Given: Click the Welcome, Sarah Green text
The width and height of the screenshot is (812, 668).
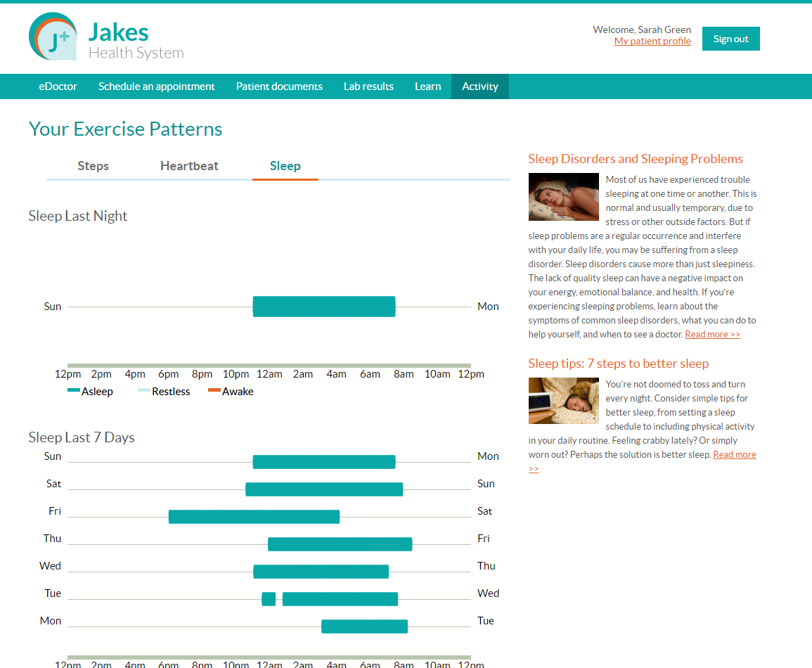Looking at the screenshot, I should (x=642, y=30).
